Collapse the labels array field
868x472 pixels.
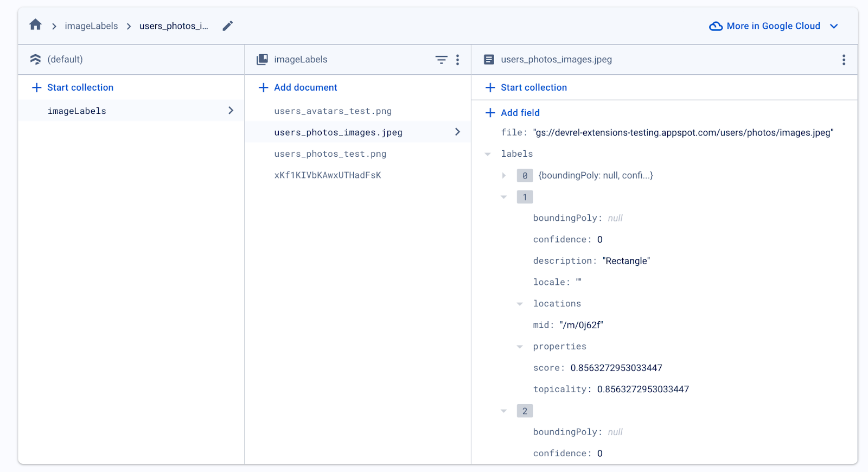(x=488, y=154)
